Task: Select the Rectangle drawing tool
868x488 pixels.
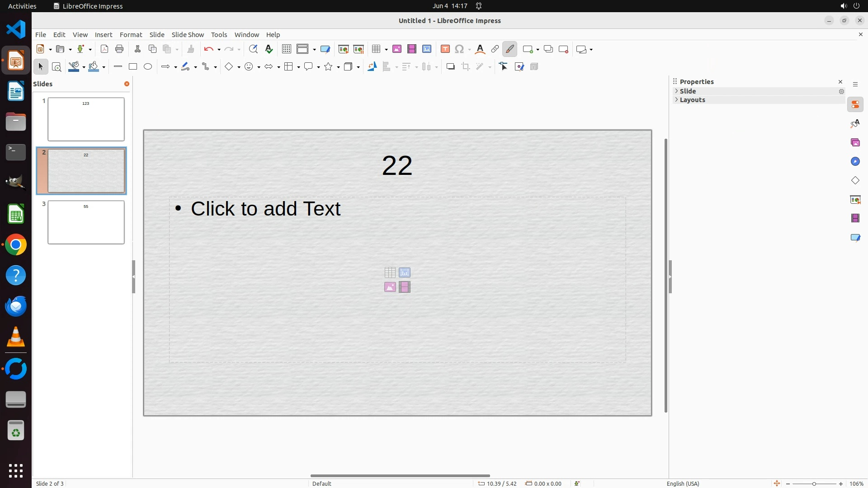Action: pos(133,67)
